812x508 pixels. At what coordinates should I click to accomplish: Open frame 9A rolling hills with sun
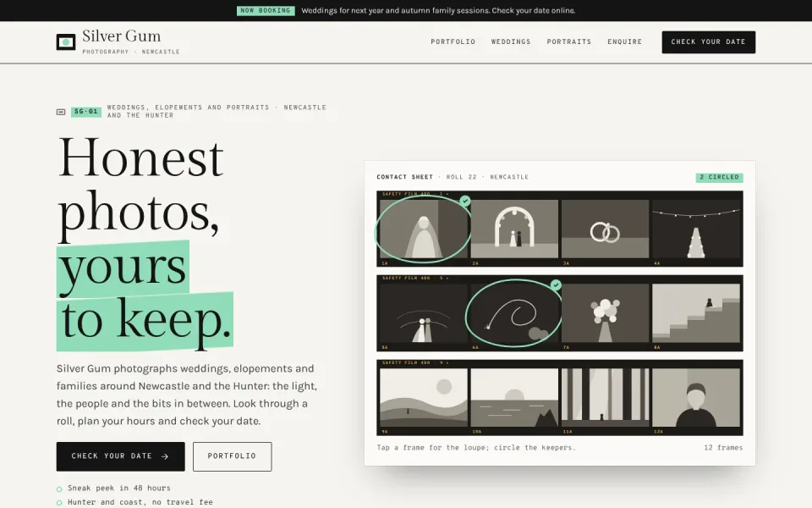pyautogui.click(x=424, y=398)
